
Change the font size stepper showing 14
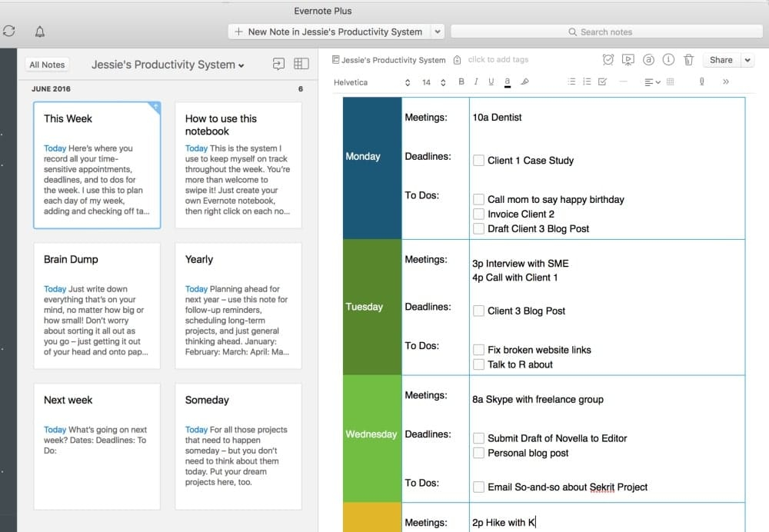tap(443, 82)
